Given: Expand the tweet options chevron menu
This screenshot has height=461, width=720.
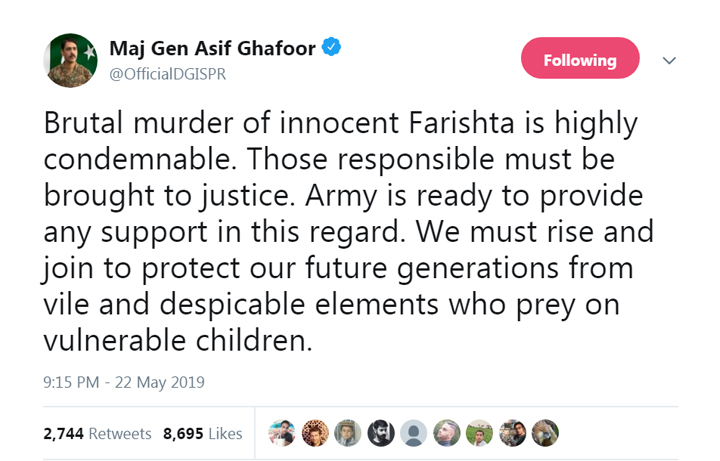Looking at the screenshot, I should tap(669, 60).
